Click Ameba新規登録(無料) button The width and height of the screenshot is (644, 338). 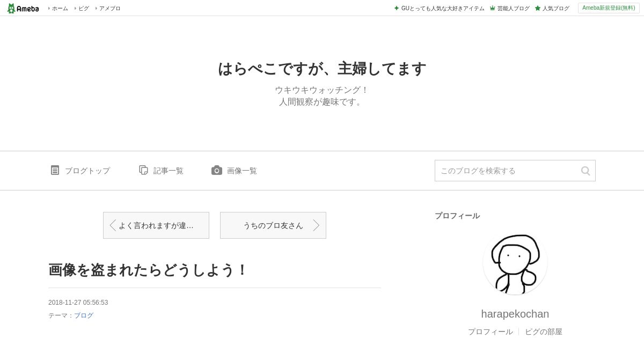point(609,8)
